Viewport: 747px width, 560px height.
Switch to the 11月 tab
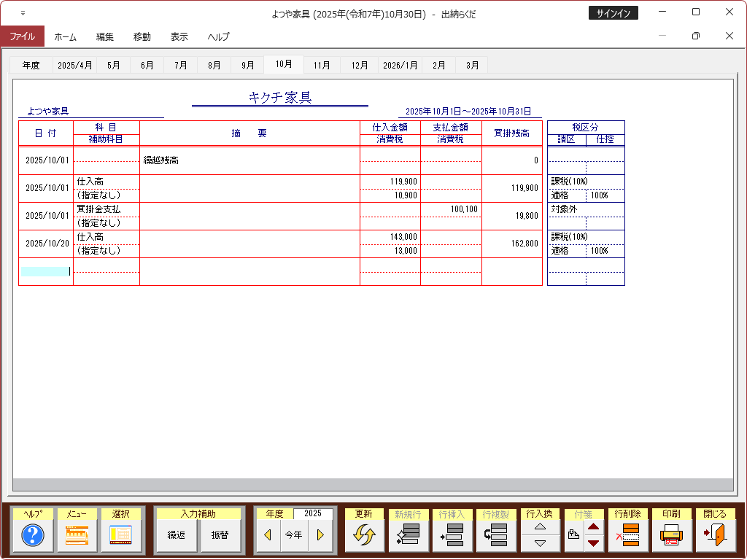point(322,65)
